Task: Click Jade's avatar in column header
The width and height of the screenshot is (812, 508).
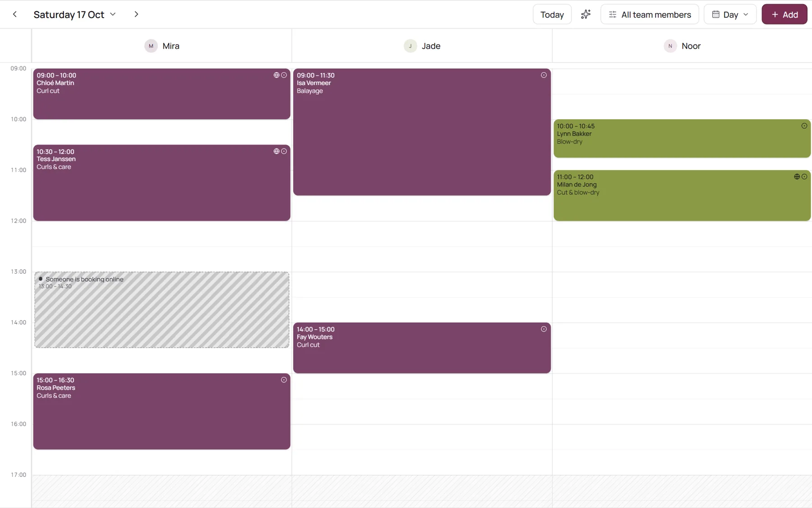Action: [x=410, y=46]
